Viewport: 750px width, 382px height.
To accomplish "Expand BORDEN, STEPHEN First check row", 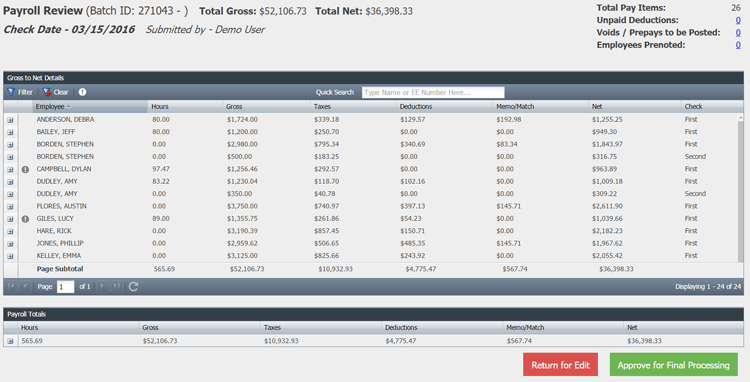I will click(10, 145).
